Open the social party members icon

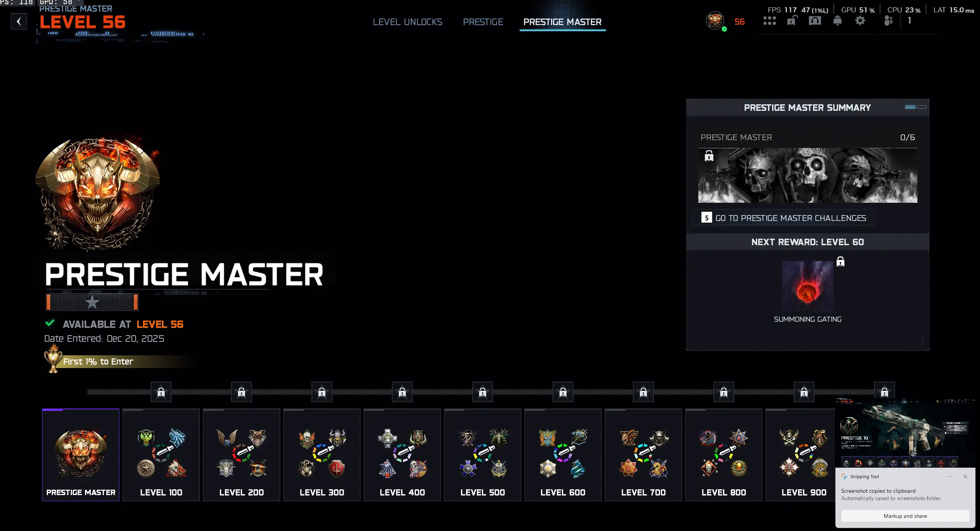tap(888, 21)
